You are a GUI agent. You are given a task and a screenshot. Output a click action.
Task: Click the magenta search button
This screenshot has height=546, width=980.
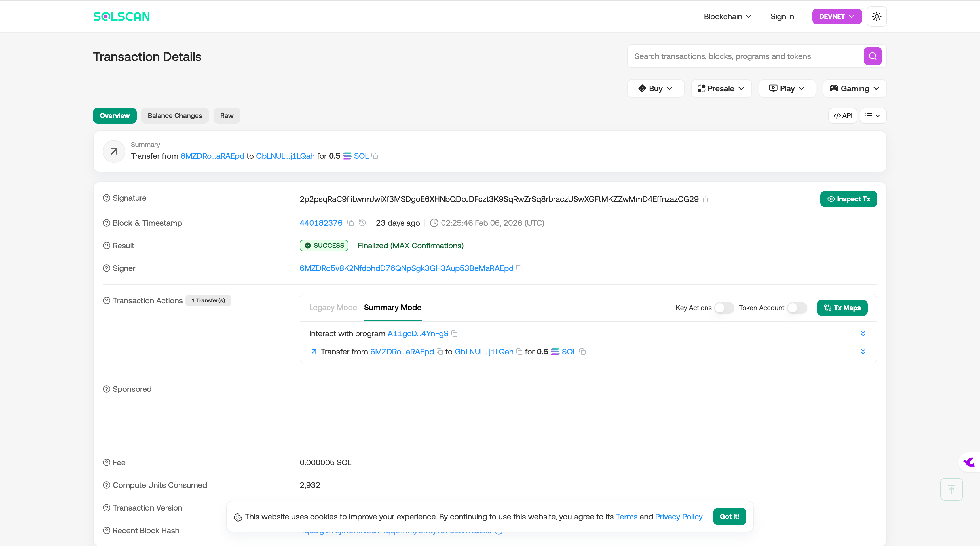coord(872,56)
